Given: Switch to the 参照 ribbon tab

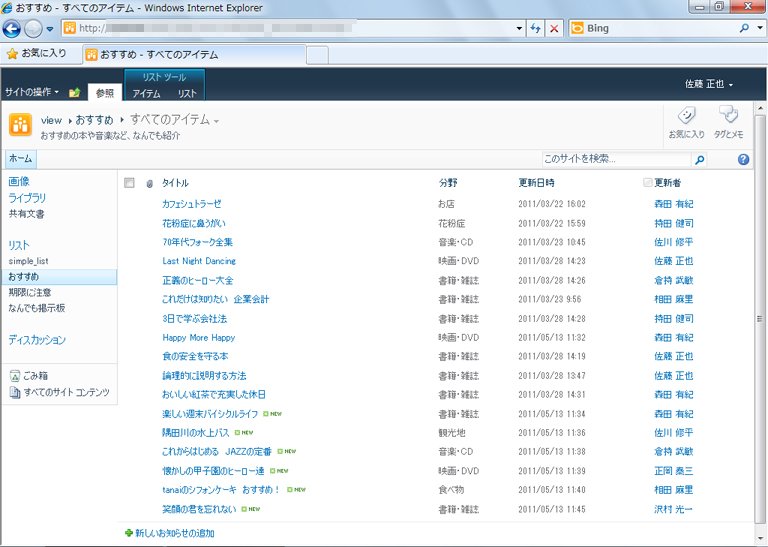Looking at the screenshot, I should [x=105, y=93].
